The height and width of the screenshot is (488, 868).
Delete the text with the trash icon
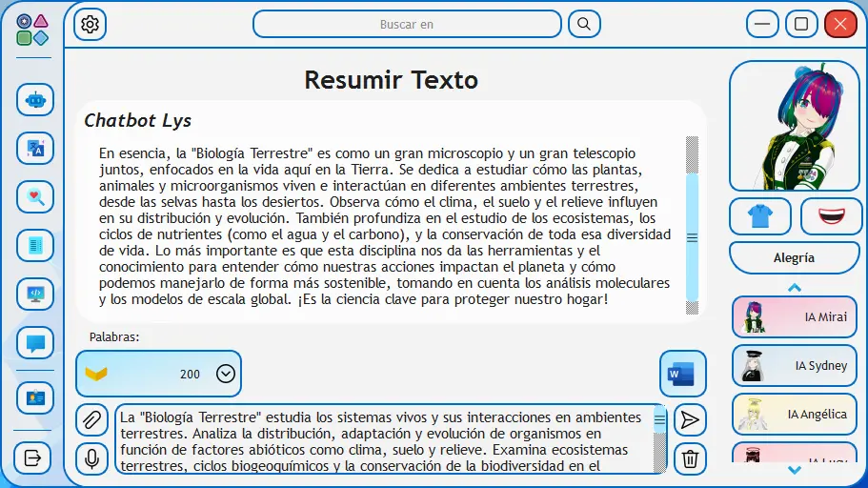click(690, 458)
